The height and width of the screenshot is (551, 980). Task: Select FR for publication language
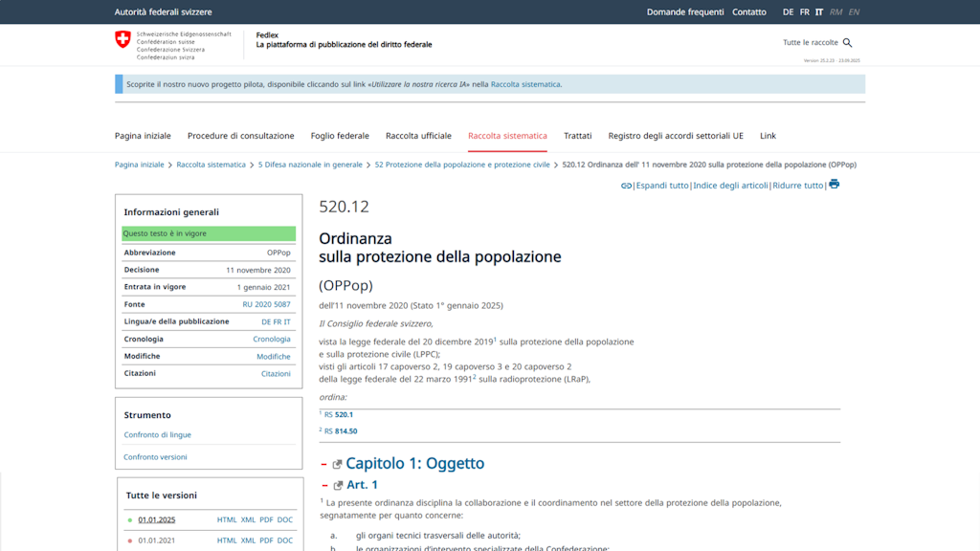(x=278, y=321)
